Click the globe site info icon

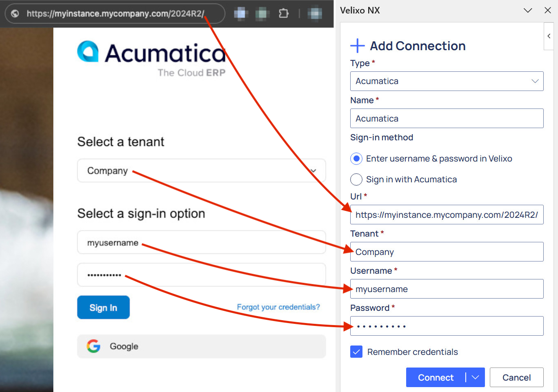[x=15, y=13]
